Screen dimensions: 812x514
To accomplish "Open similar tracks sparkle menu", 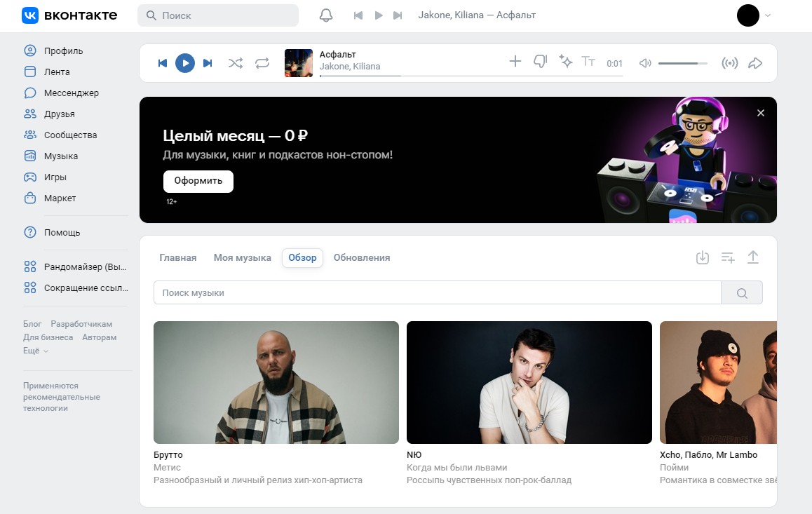I will click(x=565, y=61).
